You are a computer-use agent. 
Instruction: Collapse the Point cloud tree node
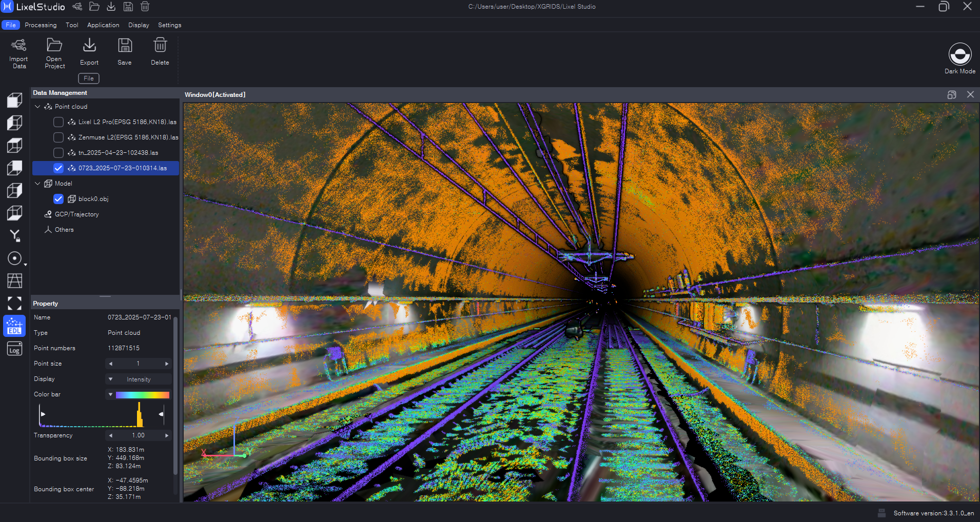point(37,107)
